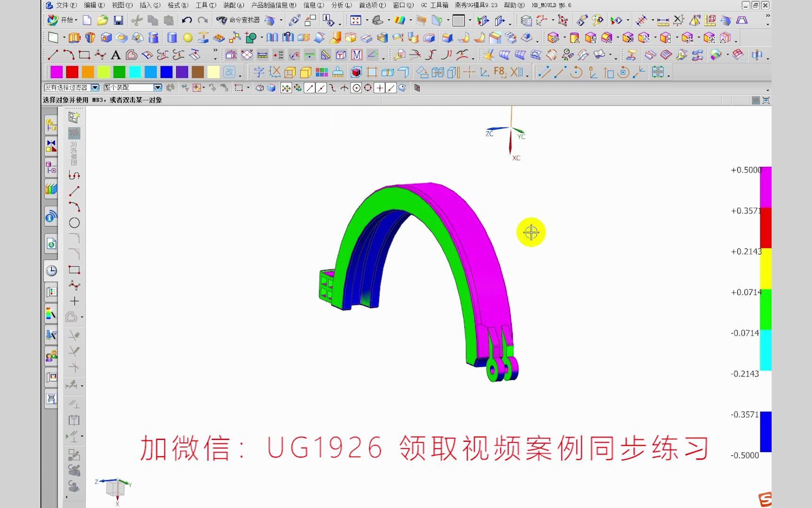Expand the 开始 (Start) dropdown menu
812x508 pixels.
click(x=69, y=20)
